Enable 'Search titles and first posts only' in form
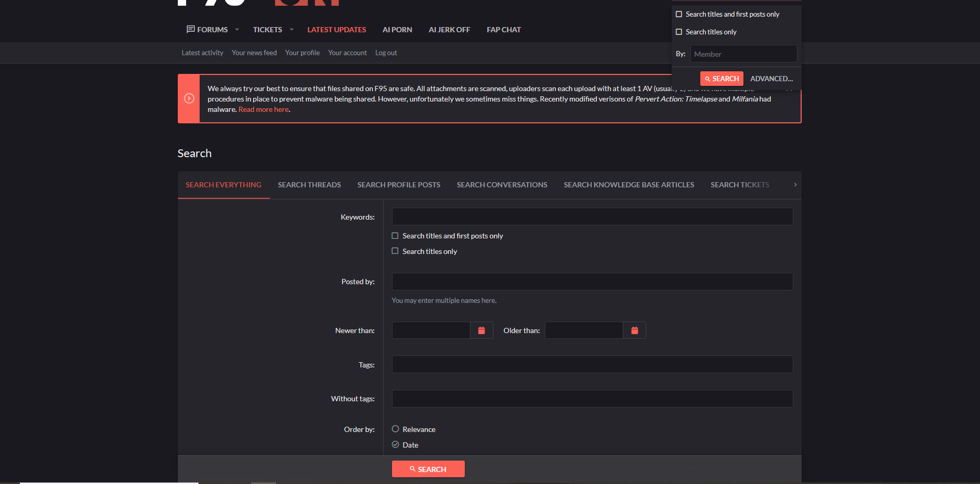Screen dimensions: 980x484 [x=395, y=236]
